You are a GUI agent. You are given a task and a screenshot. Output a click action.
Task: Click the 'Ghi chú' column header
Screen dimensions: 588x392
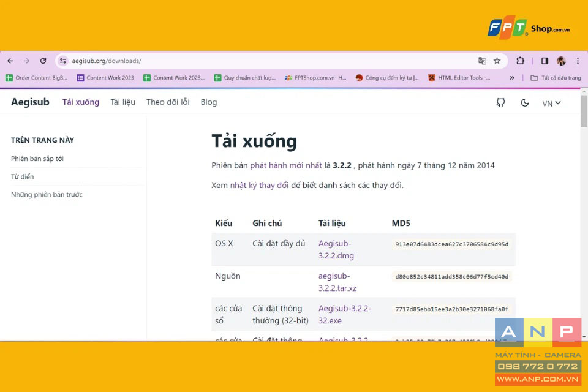[267, 223]
